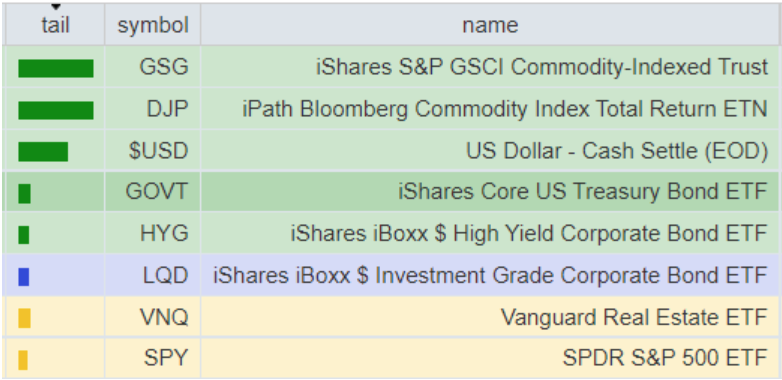Select the $USD tail bar

point(43,152)
